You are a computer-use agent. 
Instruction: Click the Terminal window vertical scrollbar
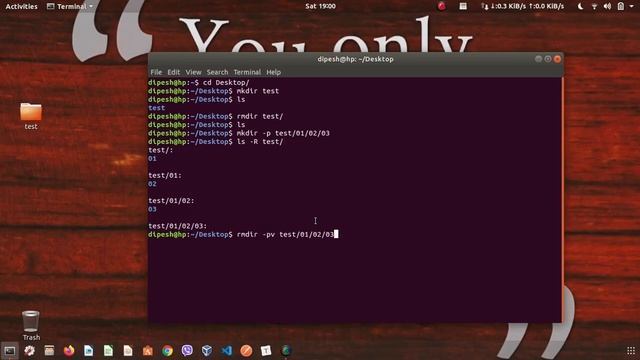click(562, 200)
